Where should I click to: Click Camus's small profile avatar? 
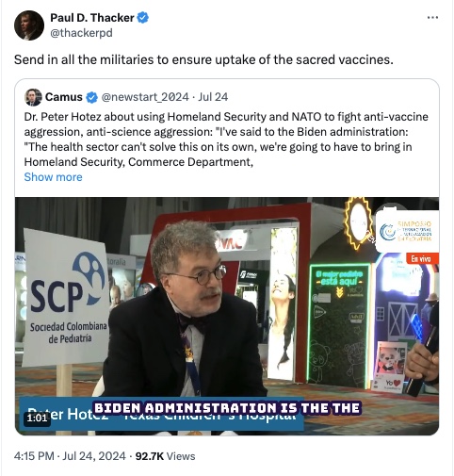tap(33, 97)
